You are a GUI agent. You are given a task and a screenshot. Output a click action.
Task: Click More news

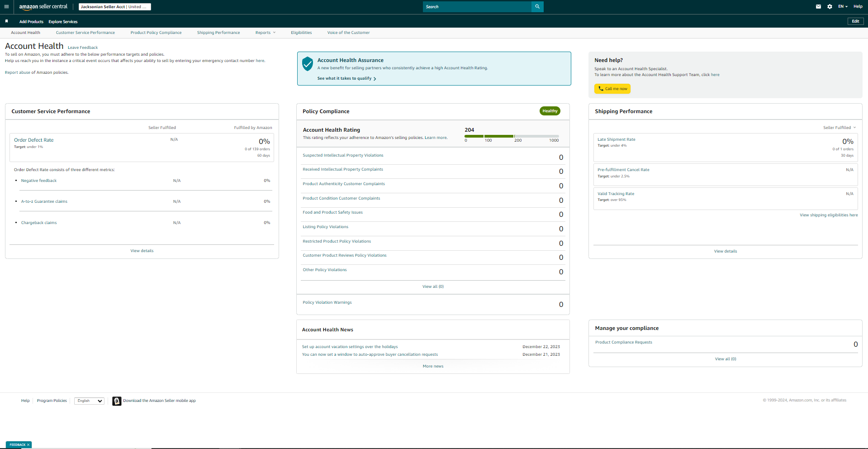coord(433,366)
